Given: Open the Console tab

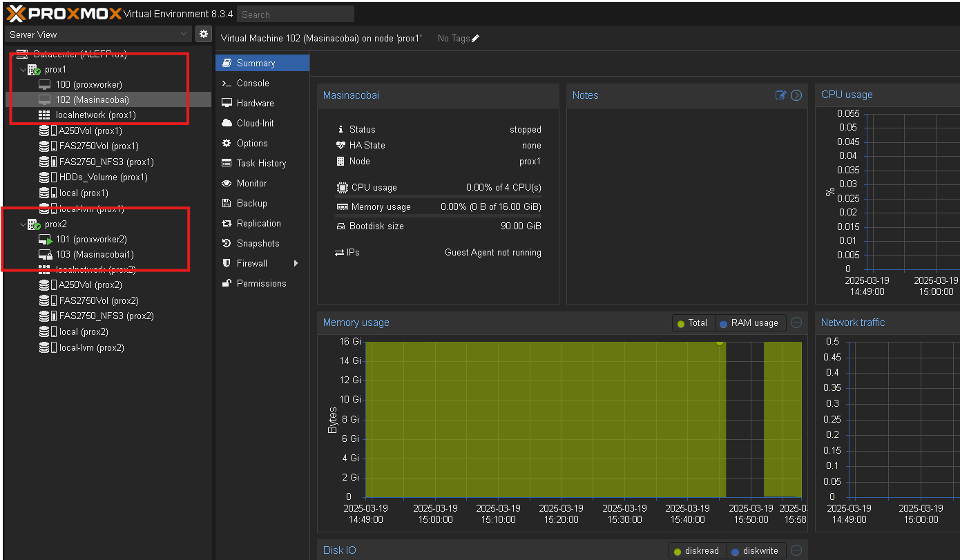Looking at the screenshot, I should point(262,83).
